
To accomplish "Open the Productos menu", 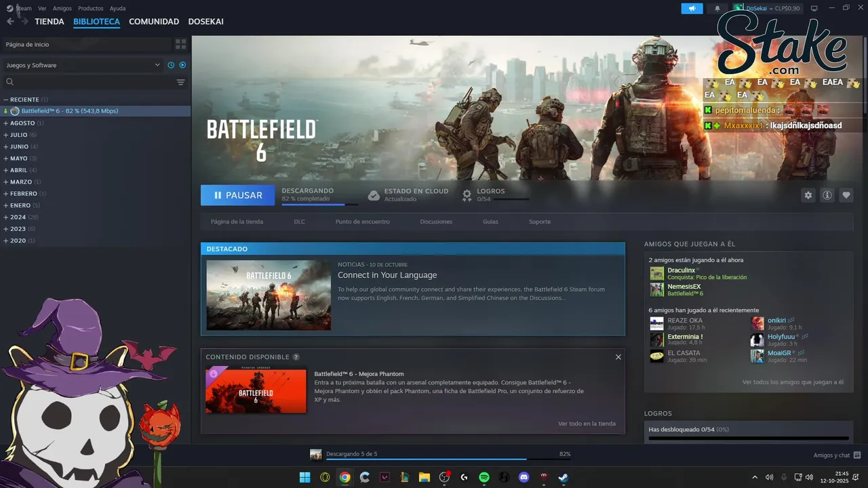I will 91,8.
